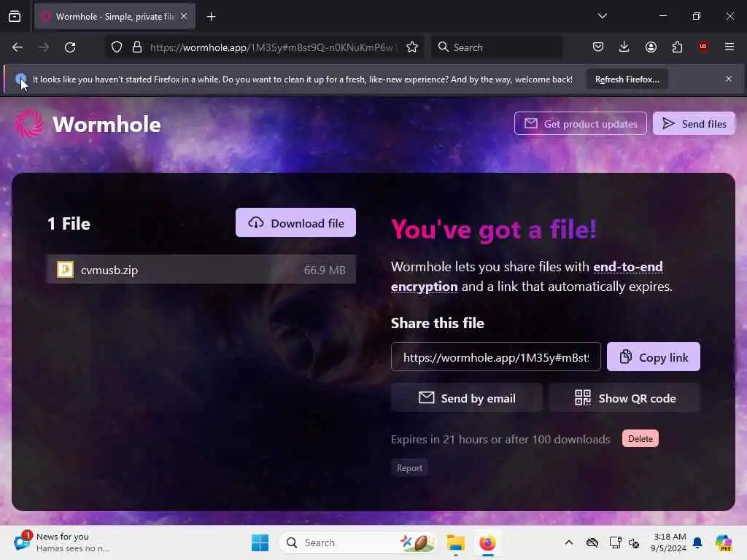Open the tracking protection shield icon
747x560 pixels.
(117, 47)
